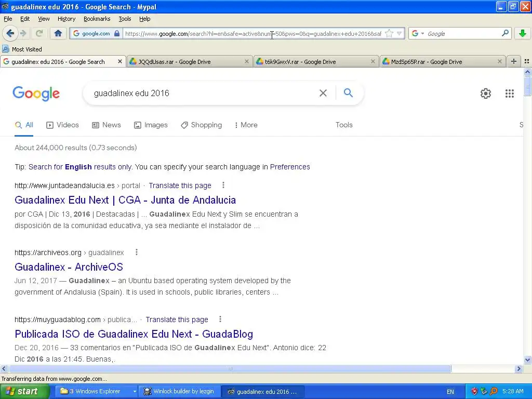The width and height of the screenshot is (532, 399).
Task: Click the Forward arrow button
Action: [x=23, y=33]
